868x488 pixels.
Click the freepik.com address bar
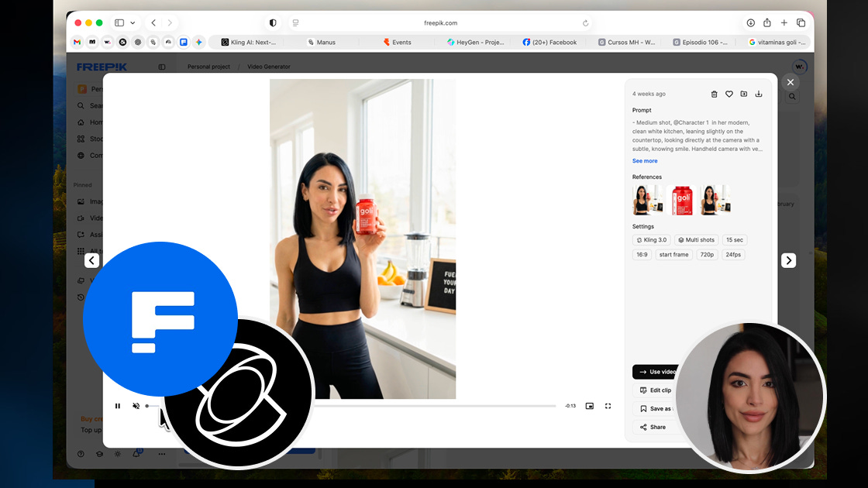pyautogui.click(x=441, y=22)
